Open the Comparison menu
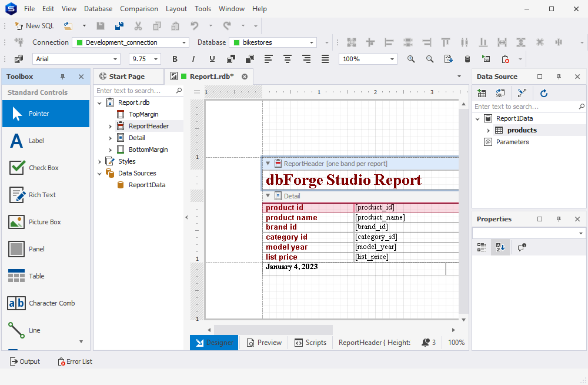 pos(139,9)
